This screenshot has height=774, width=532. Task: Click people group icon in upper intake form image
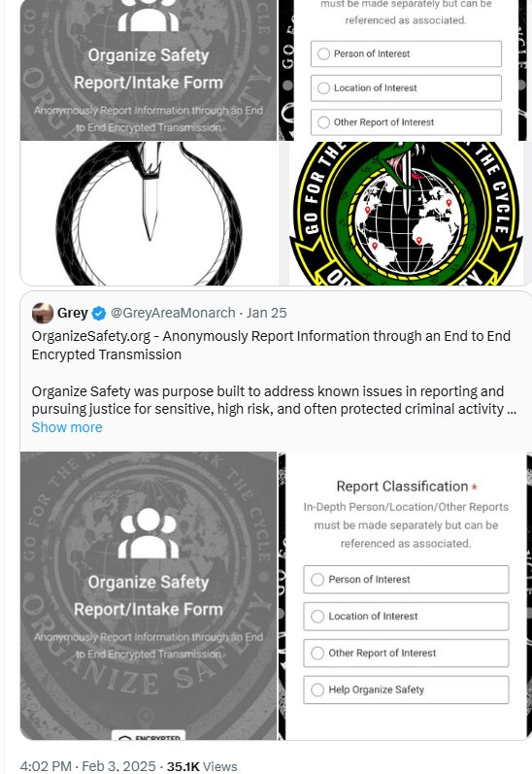149,15
